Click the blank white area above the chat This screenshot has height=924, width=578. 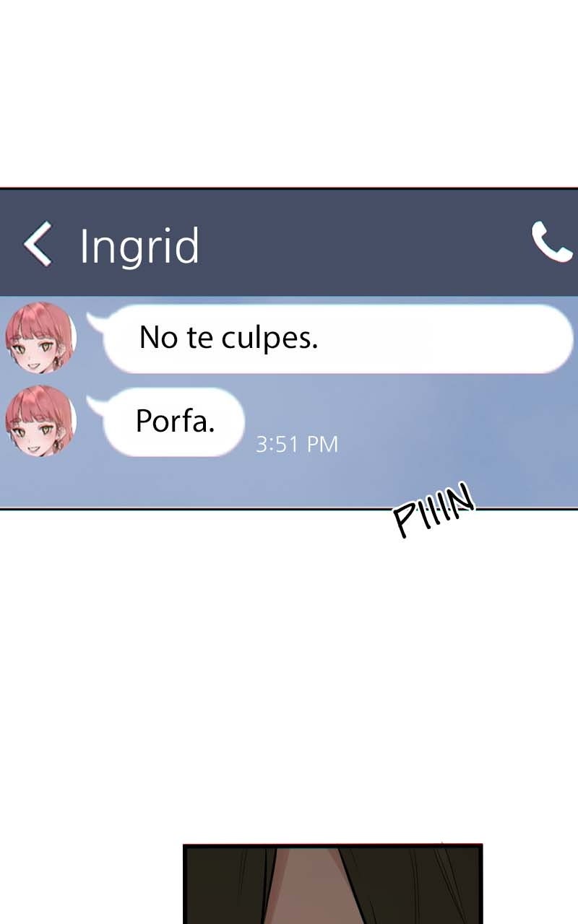(x=289, y=94)
